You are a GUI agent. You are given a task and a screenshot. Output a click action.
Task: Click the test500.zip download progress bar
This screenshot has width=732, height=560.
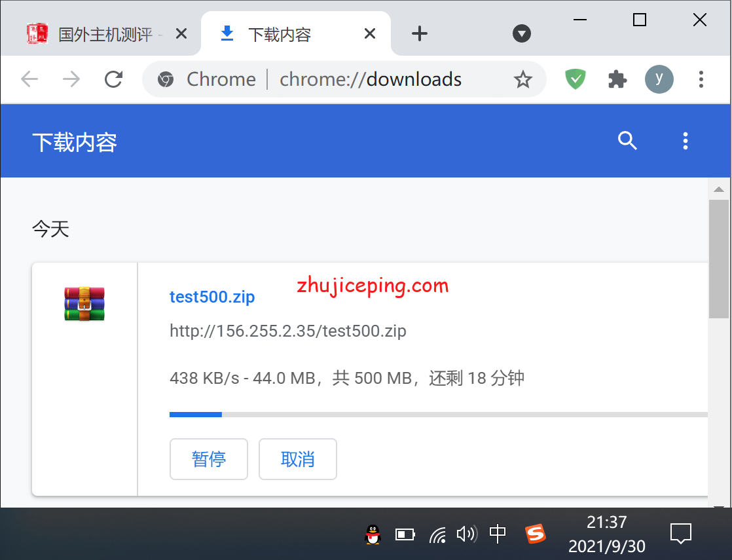click(x=439, y=415)
